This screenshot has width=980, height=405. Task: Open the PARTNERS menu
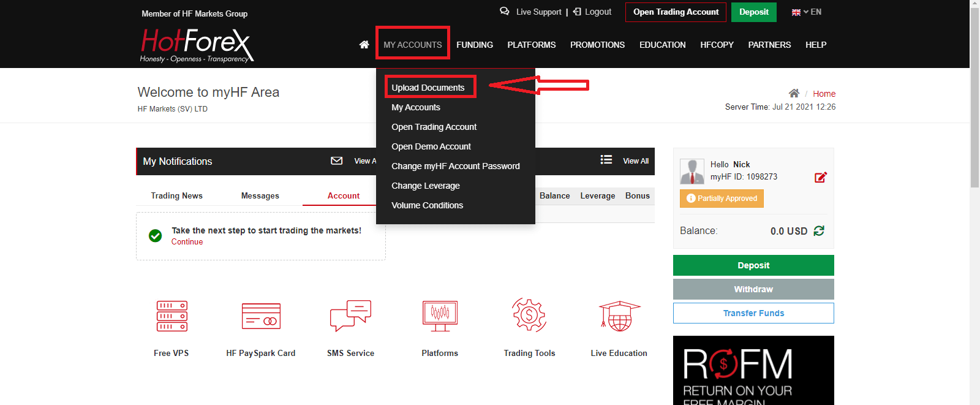click(x=770, y=45)
